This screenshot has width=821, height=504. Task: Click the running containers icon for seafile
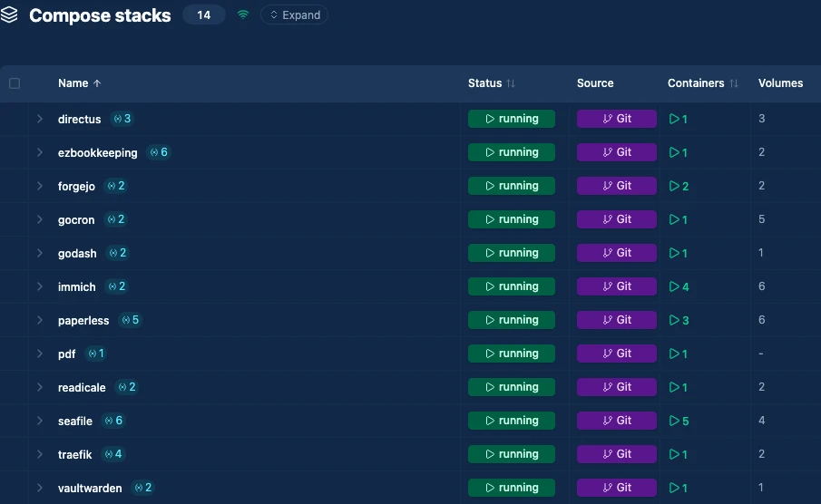click(x=679, y=421)
